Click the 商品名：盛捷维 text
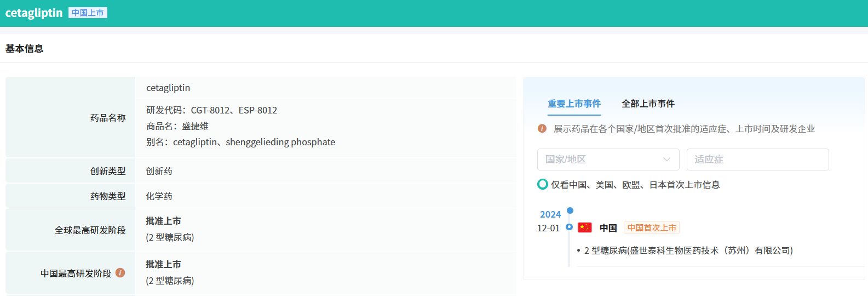The width and height of the screenshot is (868, 296). (x=177, y=126)
